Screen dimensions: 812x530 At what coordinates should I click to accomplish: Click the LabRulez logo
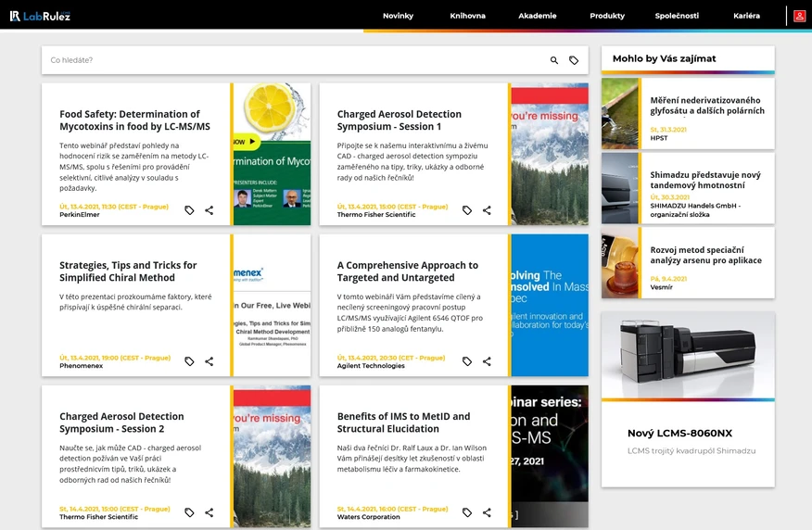click(x=40, y=16)
